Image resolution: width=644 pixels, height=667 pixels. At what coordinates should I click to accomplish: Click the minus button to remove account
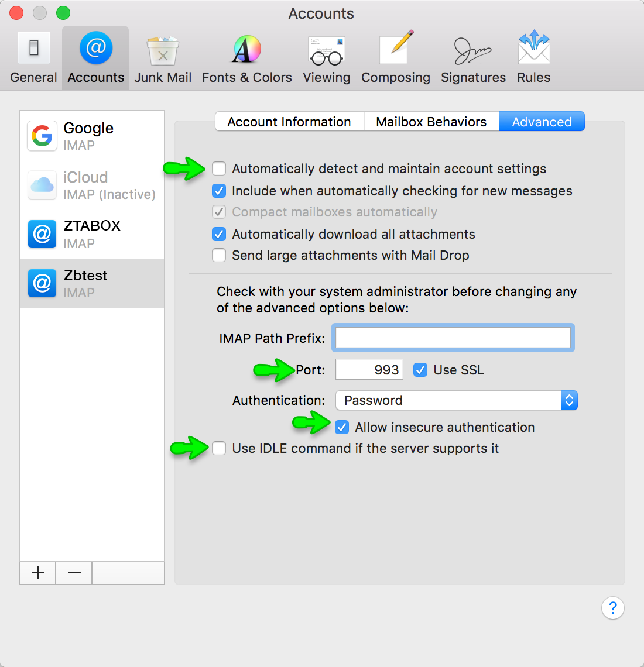[74, 573]
